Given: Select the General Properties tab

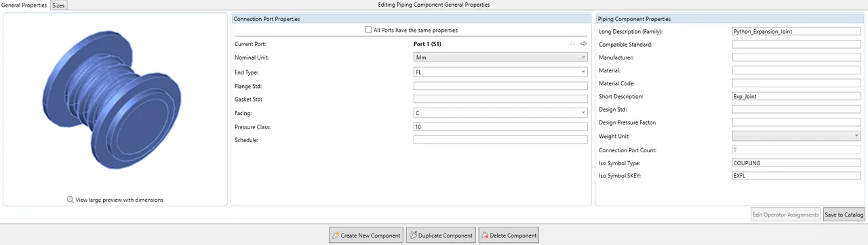Looking at the screenshot, I should [24, 5].
